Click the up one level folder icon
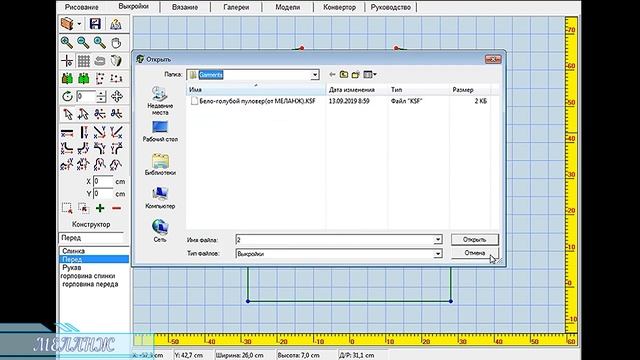 pyautogui.click(x=344, y=74)
